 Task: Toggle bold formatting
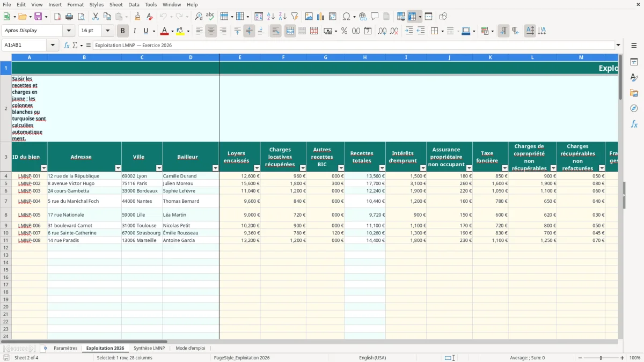tap(122, 31)
